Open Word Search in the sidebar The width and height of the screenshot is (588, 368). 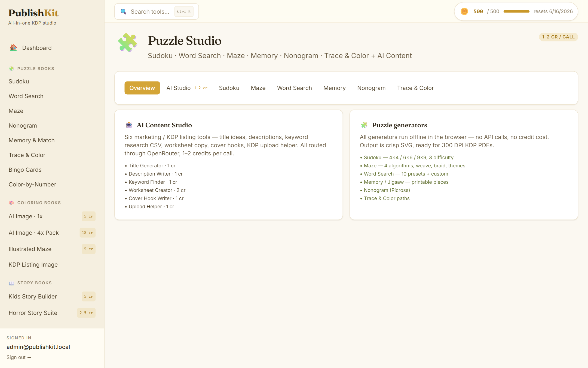[x=52, y=96]
